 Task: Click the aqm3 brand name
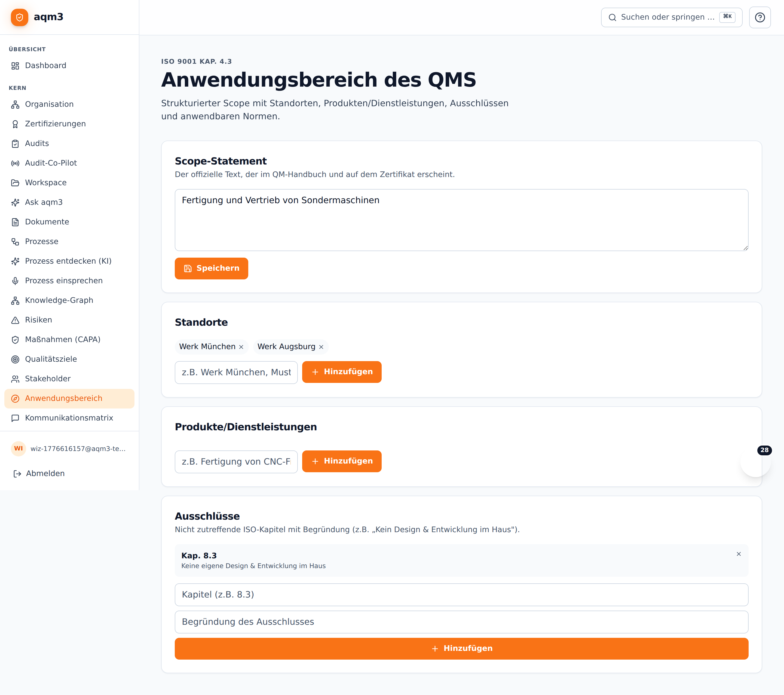point(48,17)
